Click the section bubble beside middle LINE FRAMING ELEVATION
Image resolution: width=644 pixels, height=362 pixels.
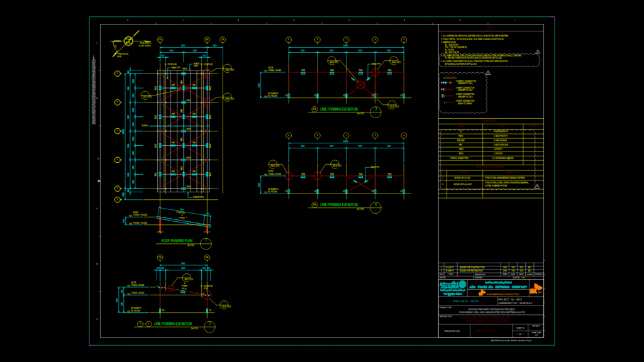pyautogui.click(x=375, y=207)
